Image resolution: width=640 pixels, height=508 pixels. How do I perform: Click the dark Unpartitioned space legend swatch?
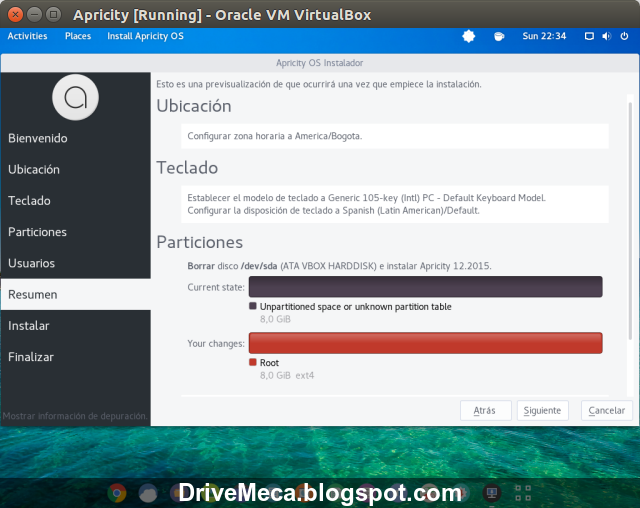253,306
